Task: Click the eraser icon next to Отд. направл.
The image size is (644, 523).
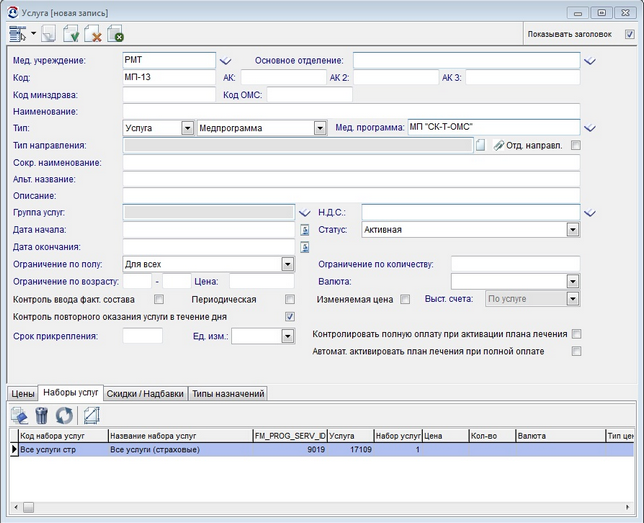Action: pos(499,145)
